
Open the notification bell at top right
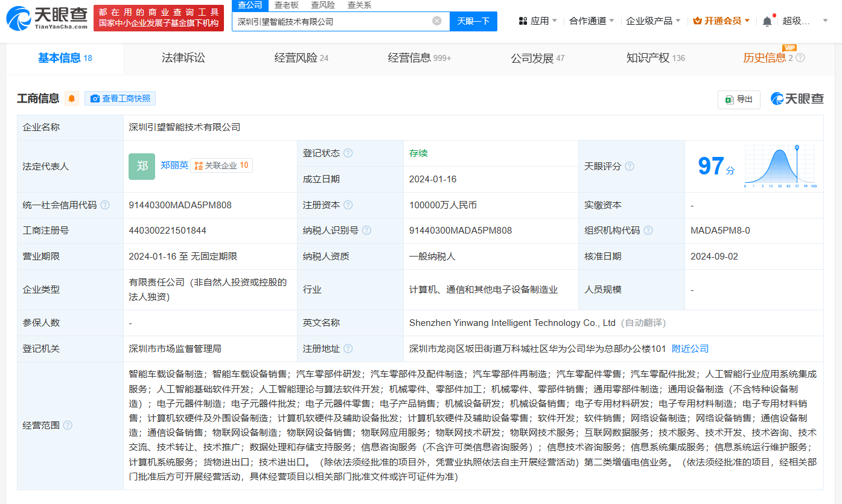point(766,20)
